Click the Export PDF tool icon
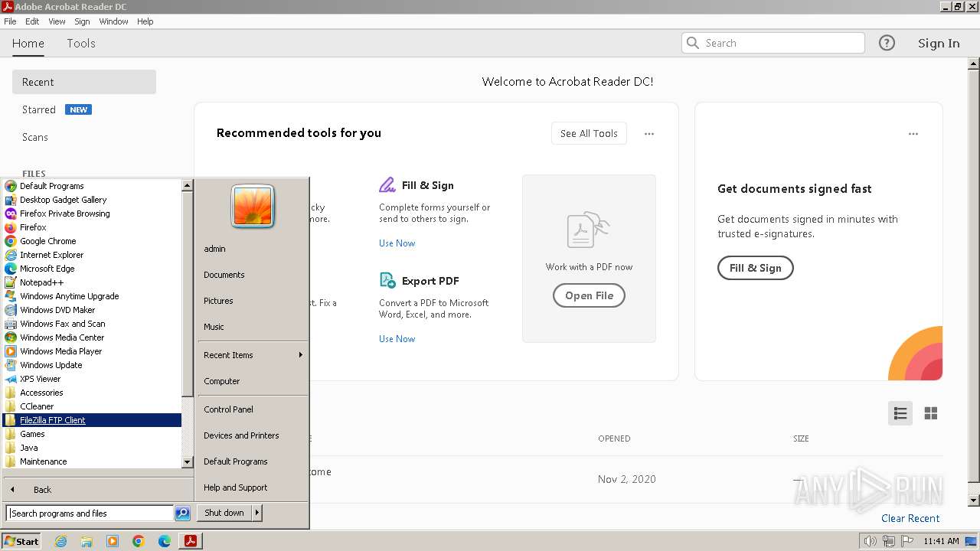The height and width of the screenshot is (551, 980). (387, 281)
